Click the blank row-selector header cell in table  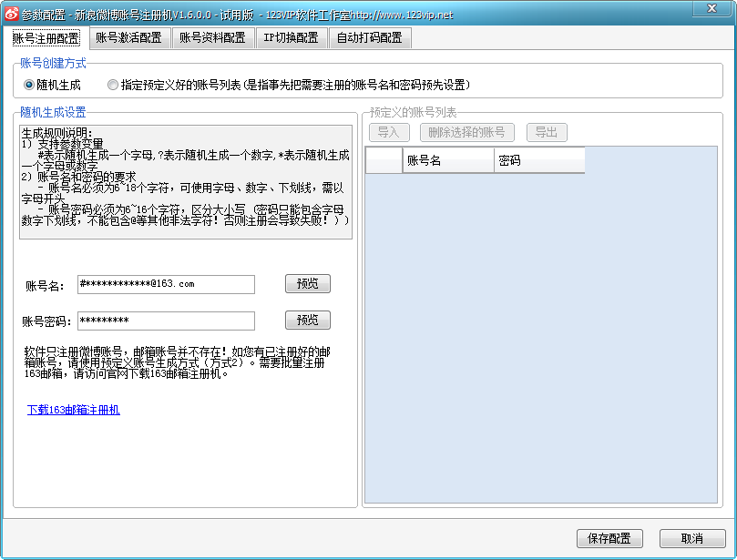pos(384,160)
